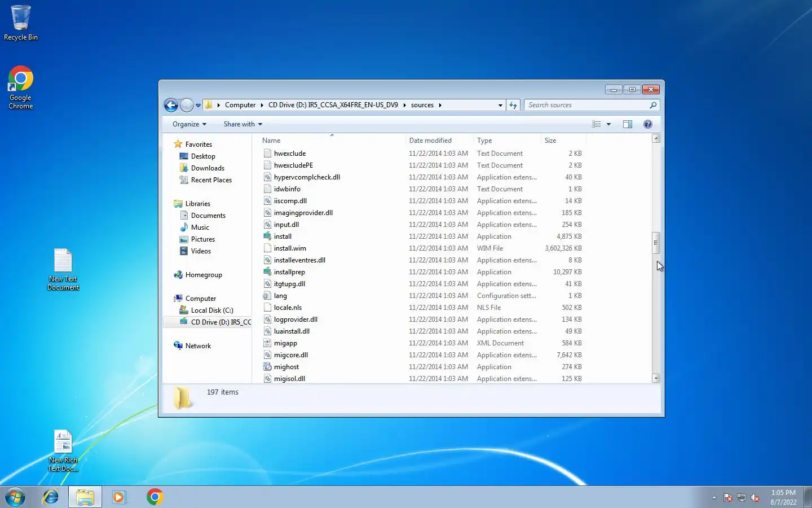Expand the arrow after Computer breadcrumb
This screenshot has width=812, height=508.
click(262, 106)
